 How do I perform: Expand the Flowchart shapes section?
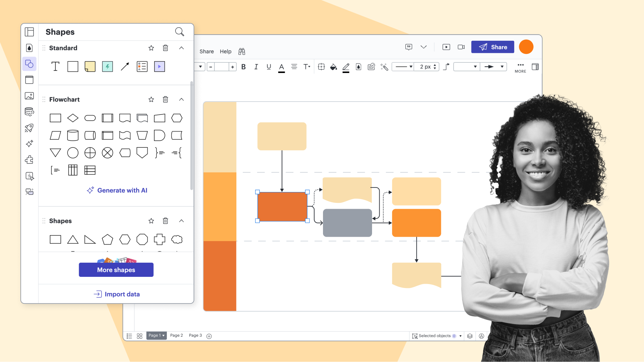click(x=181, y=99)
